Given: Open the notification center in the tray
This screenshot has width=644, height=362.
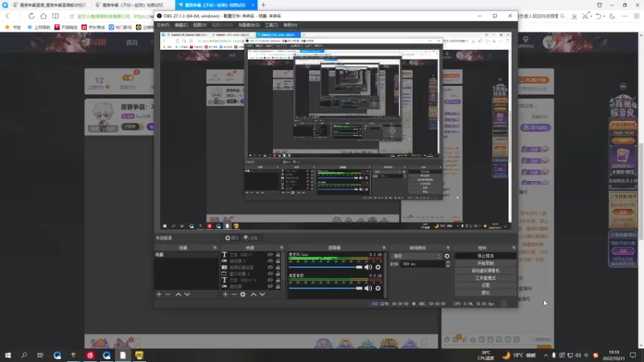Looking at the screenshot, I should [633, 355].
